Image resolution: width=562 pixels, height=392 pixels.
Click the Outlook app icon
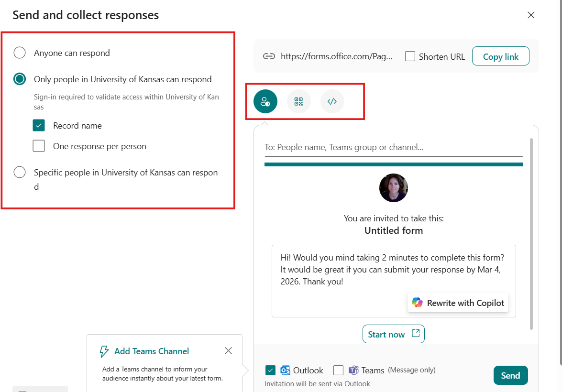pos(286,370)
